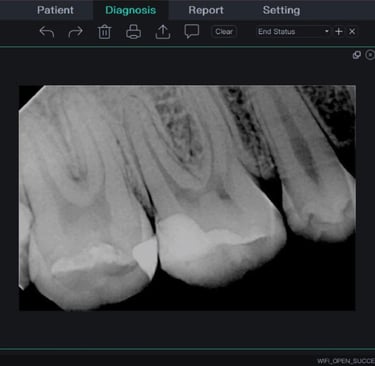Click the Clear button
This screenshot has width=375, height=366.
coord(224,32)
